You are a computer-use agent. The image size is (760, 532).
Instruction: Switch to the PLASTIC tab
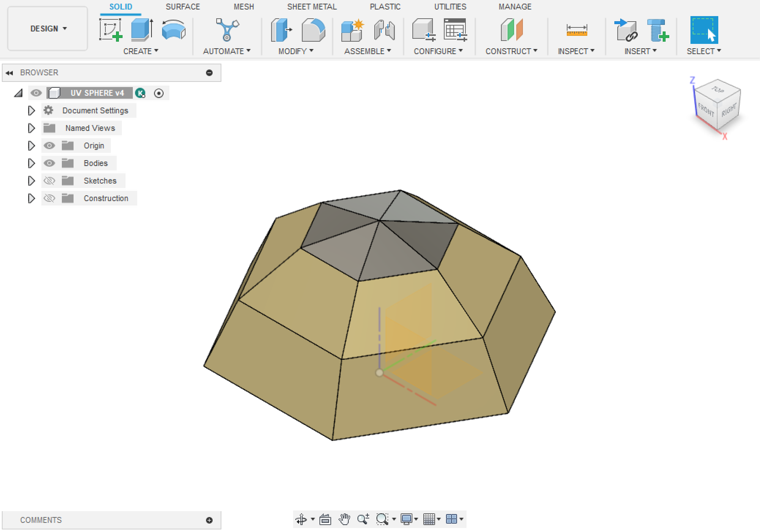pos(385,7)
